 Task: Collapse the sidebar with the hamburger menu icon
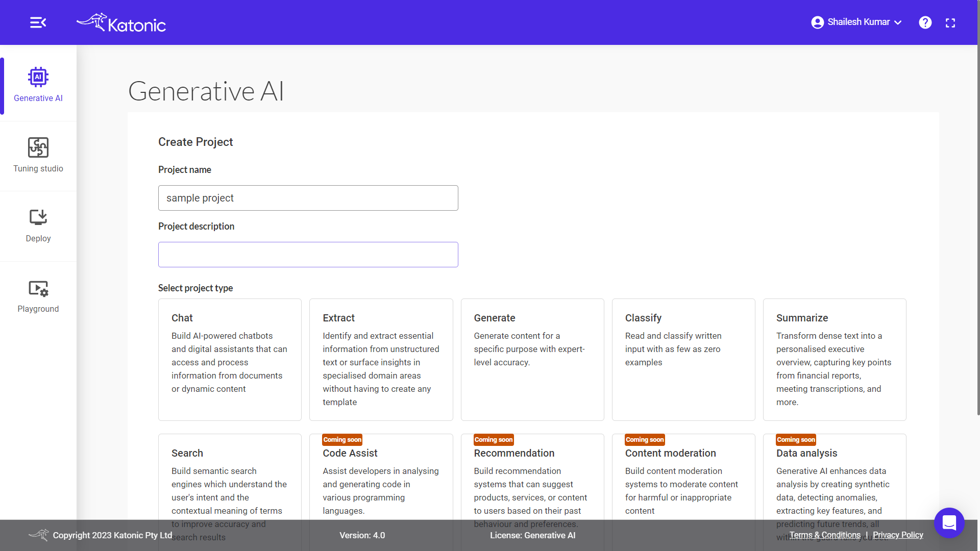click(x=38, y=22)
